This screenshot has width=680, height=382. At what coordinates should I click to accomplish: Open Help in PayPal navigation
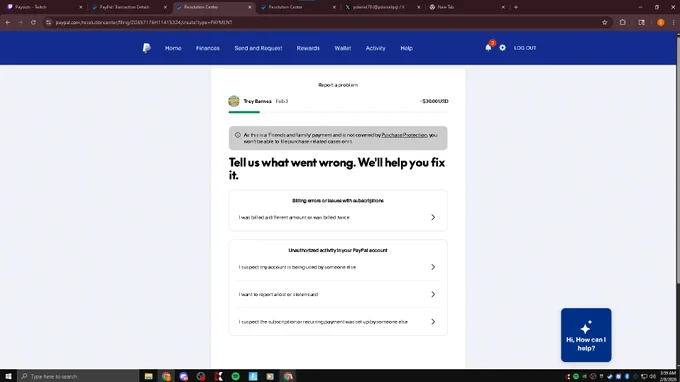(x=406, y=48)
